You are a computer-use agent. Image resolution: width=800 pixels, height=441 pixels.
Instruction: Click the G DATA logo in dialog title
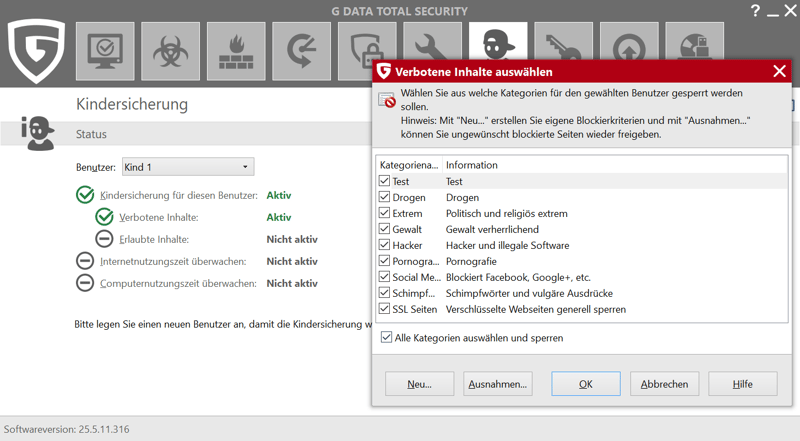point(384,71)
